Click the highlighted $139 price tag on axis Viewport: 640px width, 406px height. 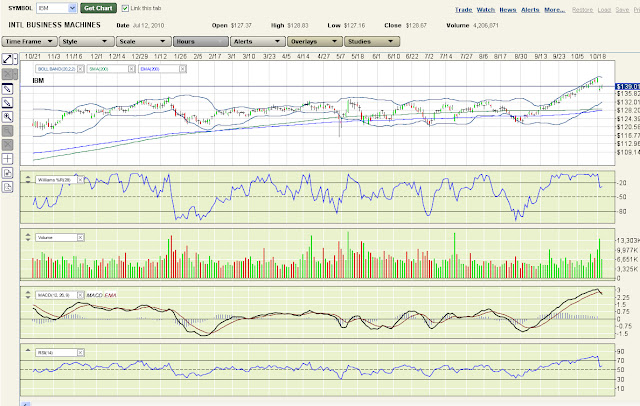[627, 87]
